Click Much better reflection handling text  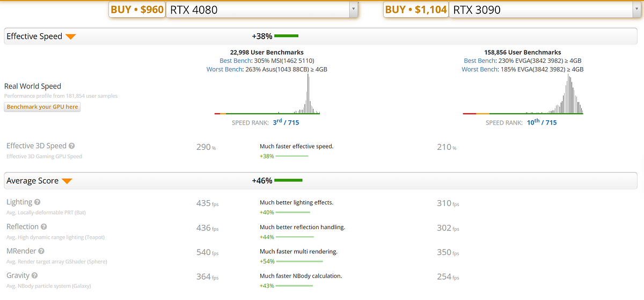coord(302,227)
